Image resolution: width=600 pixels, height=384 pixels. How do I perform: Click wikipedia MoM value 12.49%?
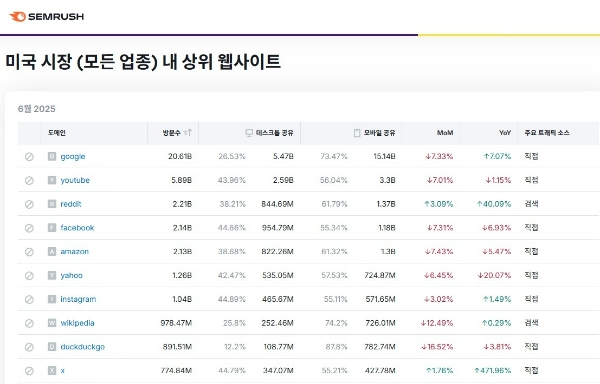coord(437,323)
